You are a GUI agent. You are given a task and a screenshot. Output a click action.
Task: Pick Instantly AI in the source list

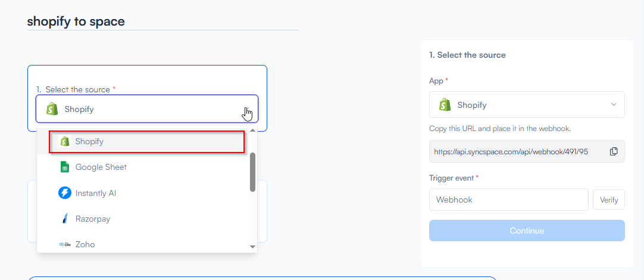pos(95,193)
